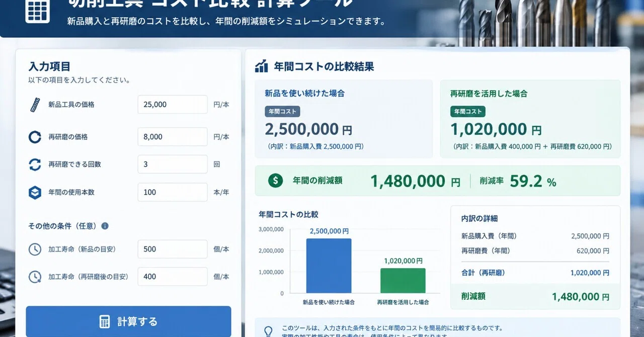This screenshot has height=337, width=644.
Task: Click the circular arrow icon beside 再研磨の価格
Action: tap(35, 137)
